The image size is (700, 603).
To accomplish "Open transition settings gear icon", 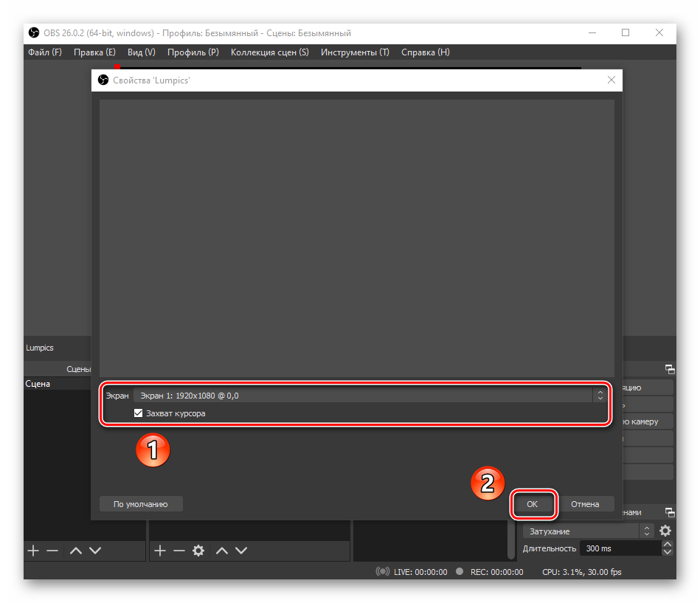I will (665, 531).
